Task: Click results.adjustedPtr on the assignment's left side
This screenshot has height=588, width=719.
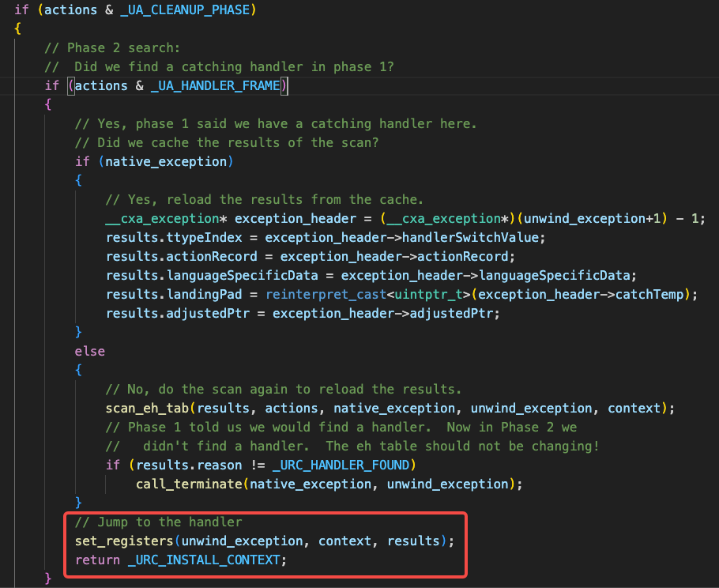Action: [178, 313]
